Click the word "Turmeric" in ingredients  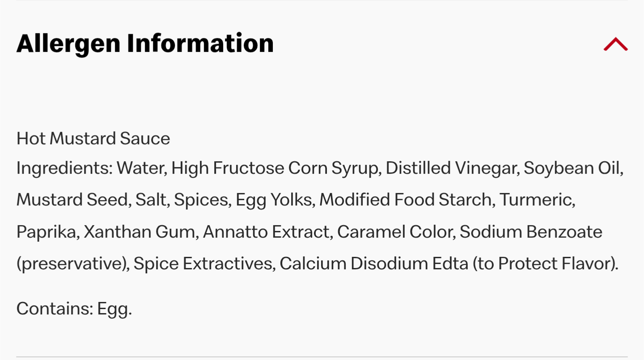(536, 200)
